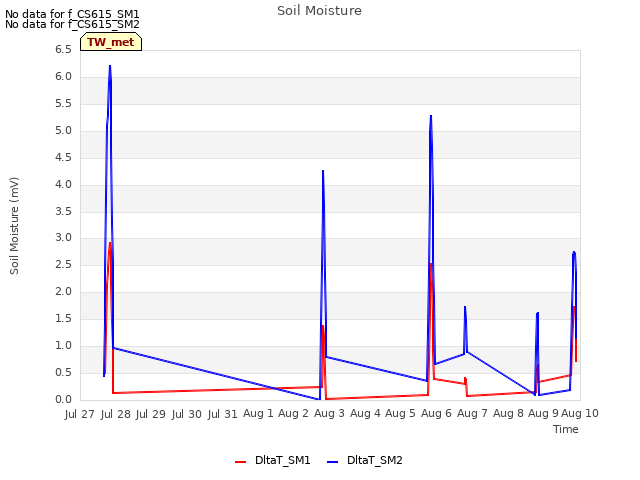Click the Time axis label

566,429
